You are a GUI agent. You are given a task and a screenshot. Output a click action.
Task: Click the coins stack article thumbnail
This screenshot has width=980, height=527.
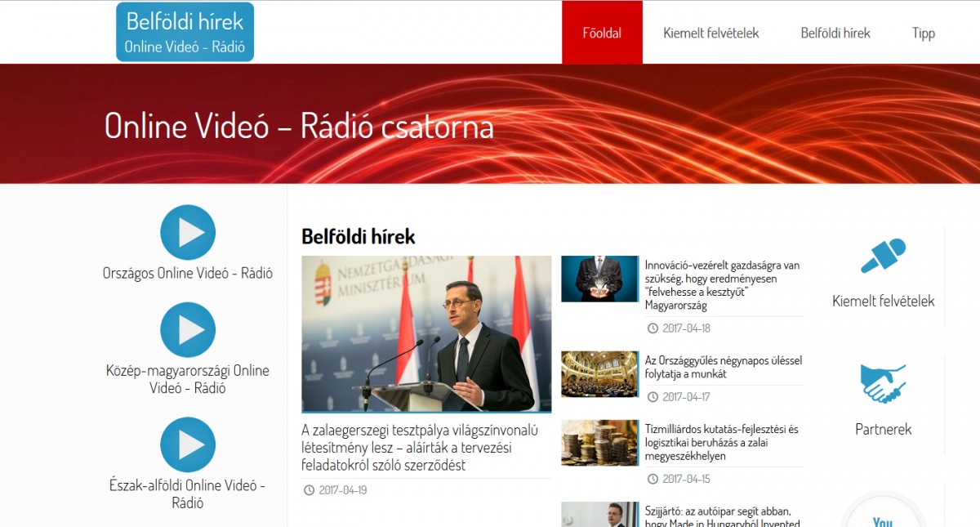(x=599, y=443)
